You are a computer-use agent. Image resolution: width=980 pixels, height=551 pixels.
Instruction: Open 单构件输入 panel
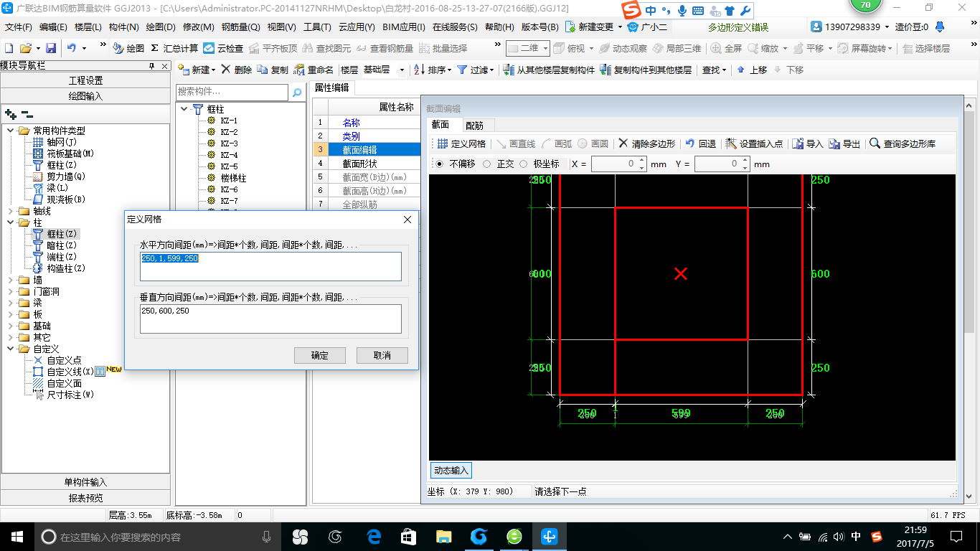85,482
